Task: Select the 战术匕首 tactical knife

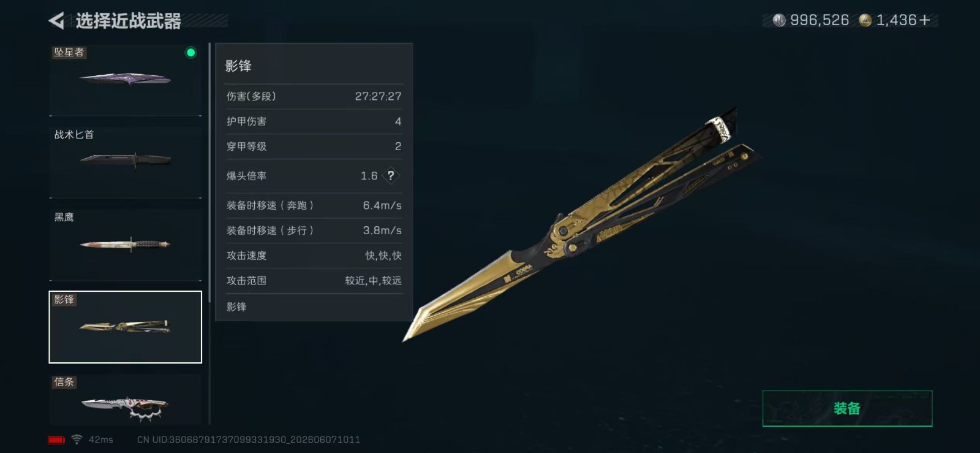Action: coord(126,162)
